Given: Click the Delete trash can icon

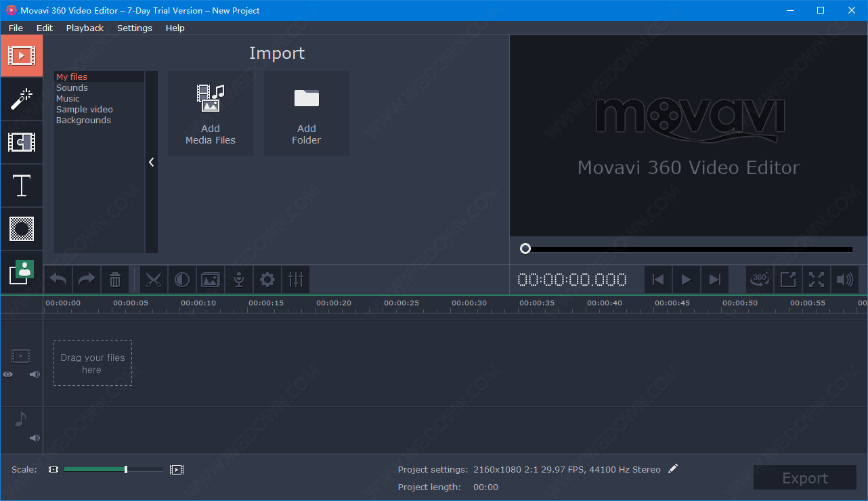Looking at the screenshot, I should 115,280.
